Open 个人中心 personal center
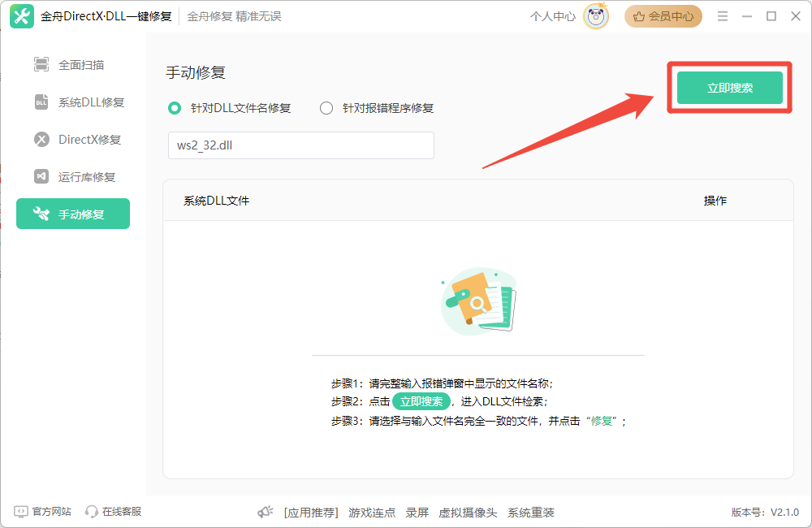 point(552,16)
